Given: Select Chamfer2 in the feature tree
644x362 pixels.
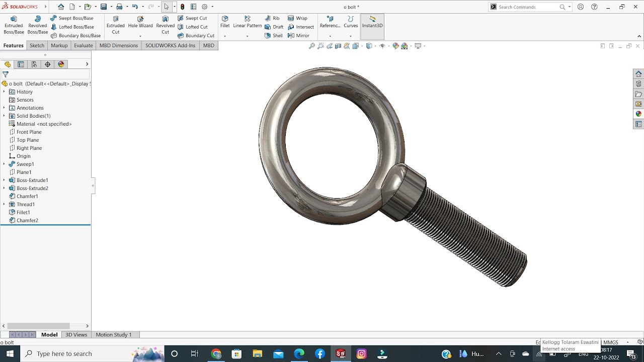Looking at the screenshot, I should [x=24, y=220].
